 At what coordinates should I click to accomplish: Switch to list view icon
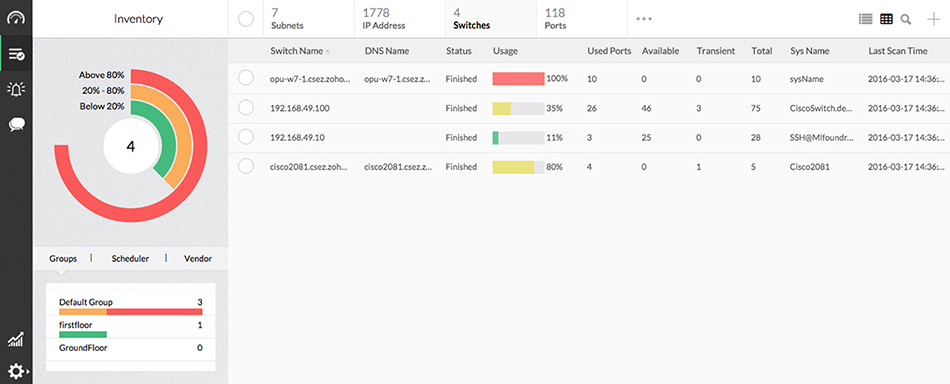click(866, 19)
